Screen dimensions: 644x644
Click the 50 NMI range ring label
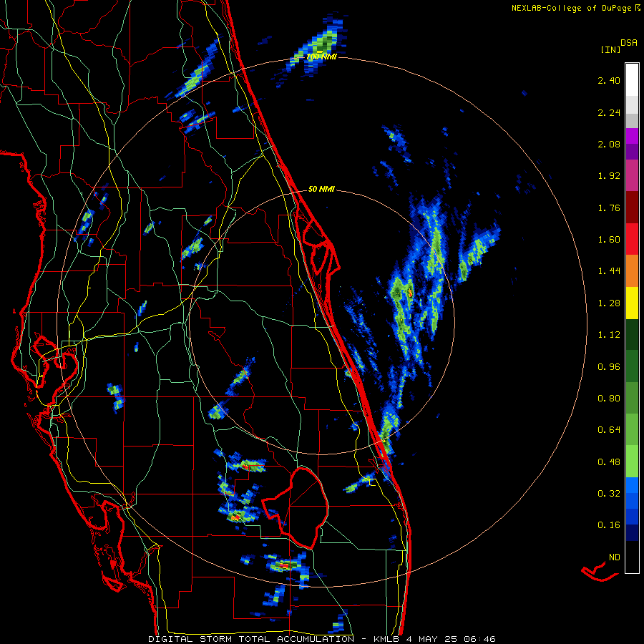(x=321, y=190)
